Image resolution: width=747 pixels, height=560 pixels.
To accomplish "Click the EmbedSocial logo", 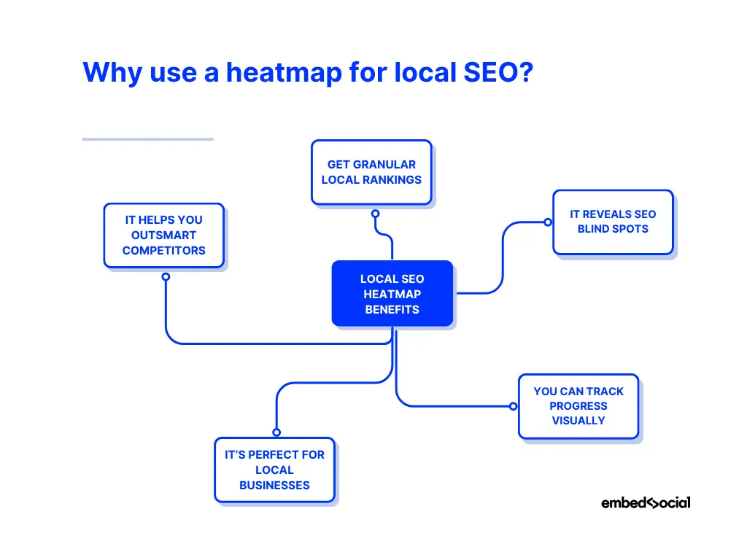I will 646,502.
